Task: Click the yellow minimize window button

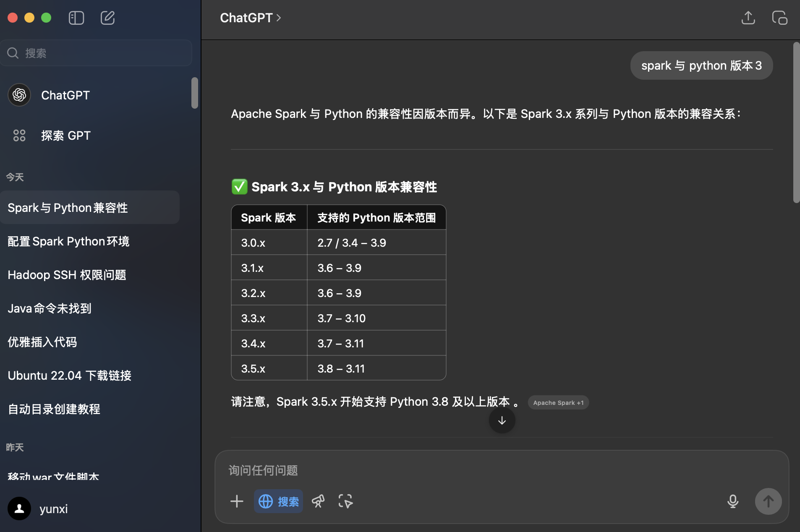Action: 29,18
